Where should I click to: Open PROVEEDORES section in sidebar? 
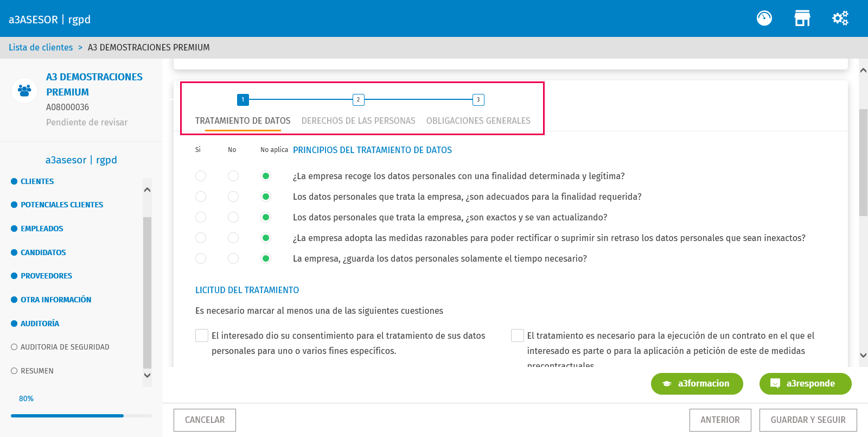[x=47, y=276]
